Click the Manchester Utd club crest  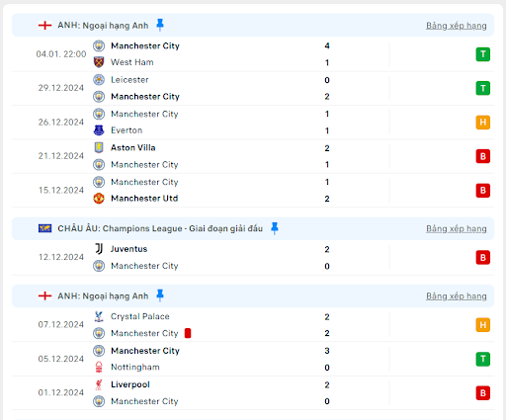coord(99,199)
